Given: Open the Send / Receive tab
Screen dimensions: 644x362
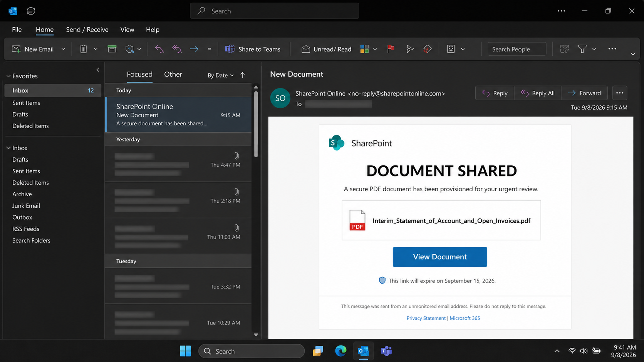Looking at the screenshot, I should (x=87, y=30).
